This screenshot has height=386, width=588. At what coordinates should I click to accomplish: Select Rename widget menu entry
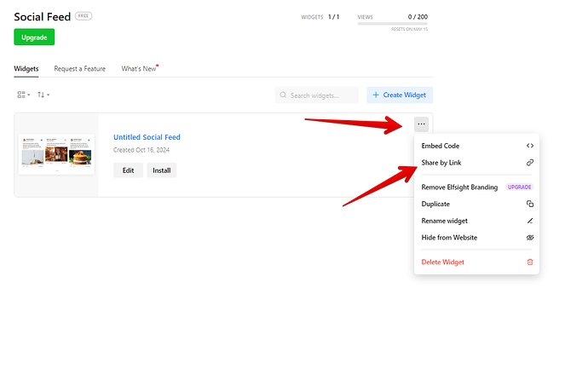coord(477,221)
